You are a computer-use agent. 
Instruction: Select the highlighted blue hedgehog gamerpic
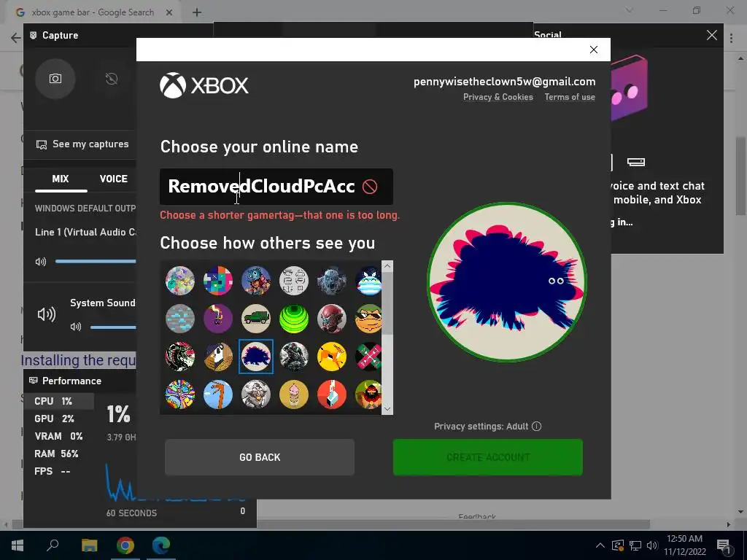(x=256, y=357)
